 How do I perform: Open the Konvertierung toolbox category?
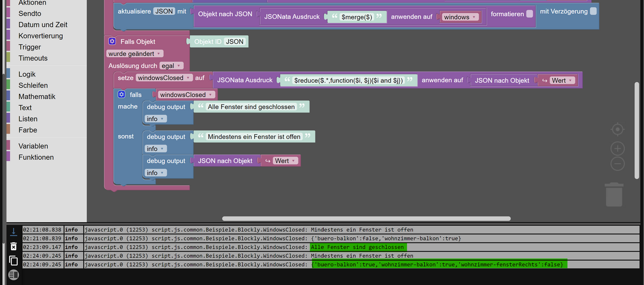click(x=41, y=36)
